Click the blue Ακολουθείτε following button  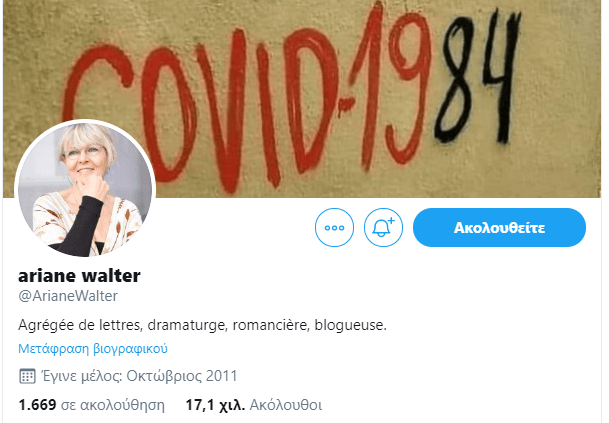click(499, 228)
